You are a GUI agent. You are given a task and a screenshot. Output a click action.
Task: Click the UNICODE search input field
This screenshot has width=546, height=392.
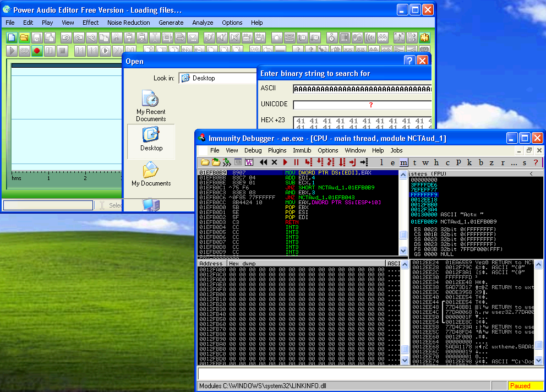362,105
